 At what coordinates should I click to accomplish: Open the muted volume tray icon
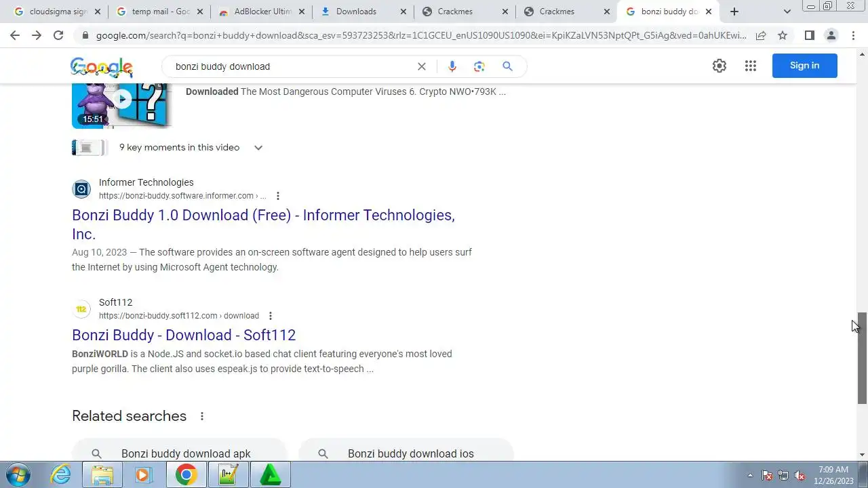[x=800, y=475]
